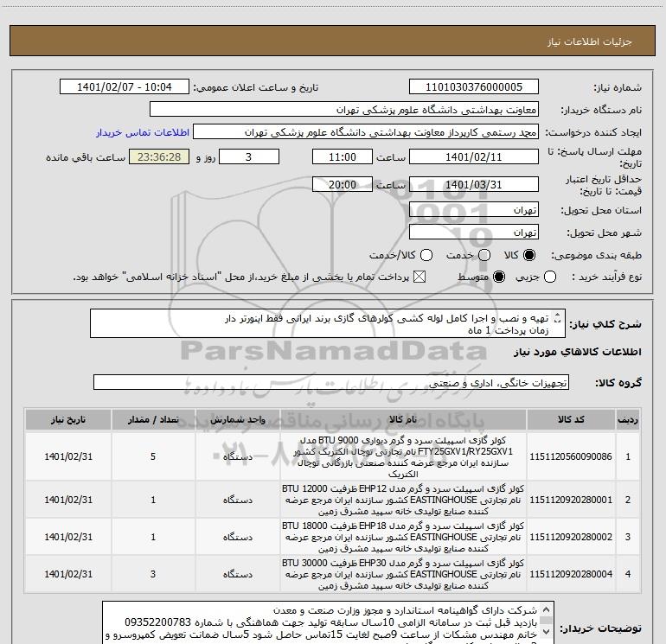Viewport: 666px width, 644px height.
Task: Click the EHP12 12000 BTU product name
Action: click(x=403, y=501)
